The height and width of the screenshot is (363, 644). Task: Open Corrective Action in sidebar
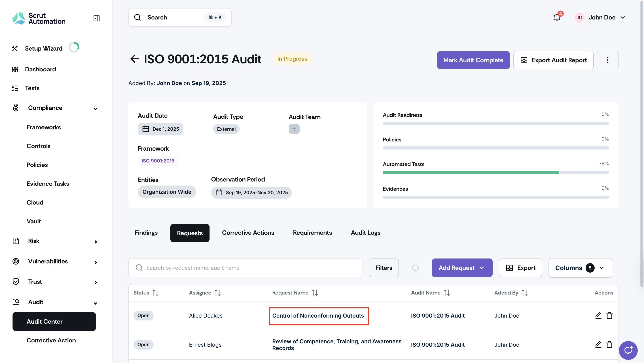pyautogui.click(x=51, y=340)
